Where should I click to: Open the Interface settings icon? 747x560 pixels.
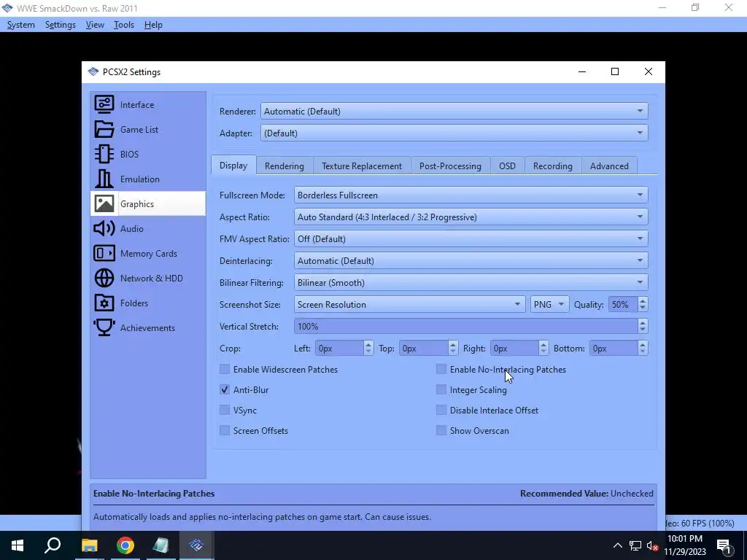click(x=104, y=104)
